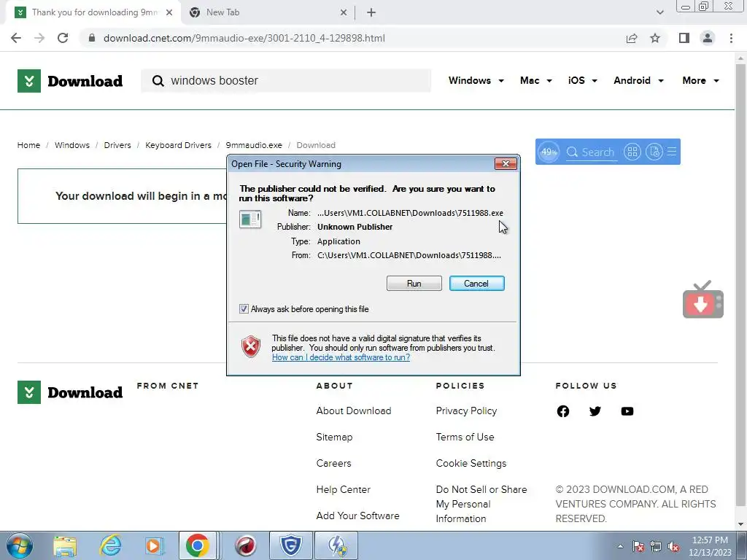Bookmark this page with the star icon
Image resolution: width=747 pixels, height=560 pixels.
click(655, 38)
